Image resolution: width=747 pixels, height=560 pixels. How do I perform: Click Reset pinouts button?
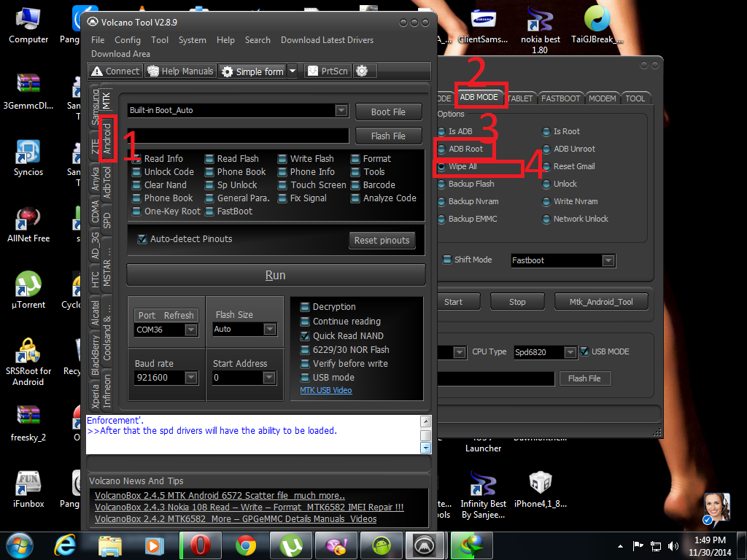[382, 241]
